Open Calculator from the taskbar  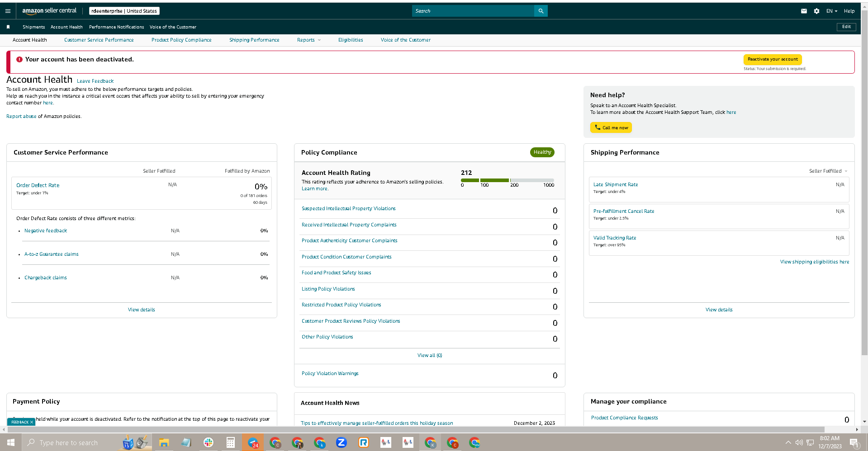coord(231,442)
